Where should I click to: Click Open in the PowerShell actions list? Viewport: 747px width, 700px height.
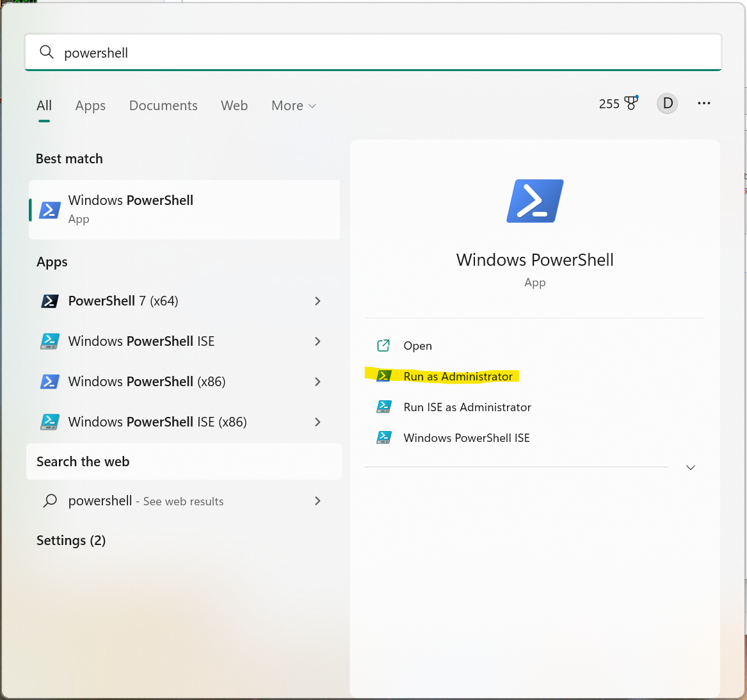pyautogui.click(x=417, y=346)
